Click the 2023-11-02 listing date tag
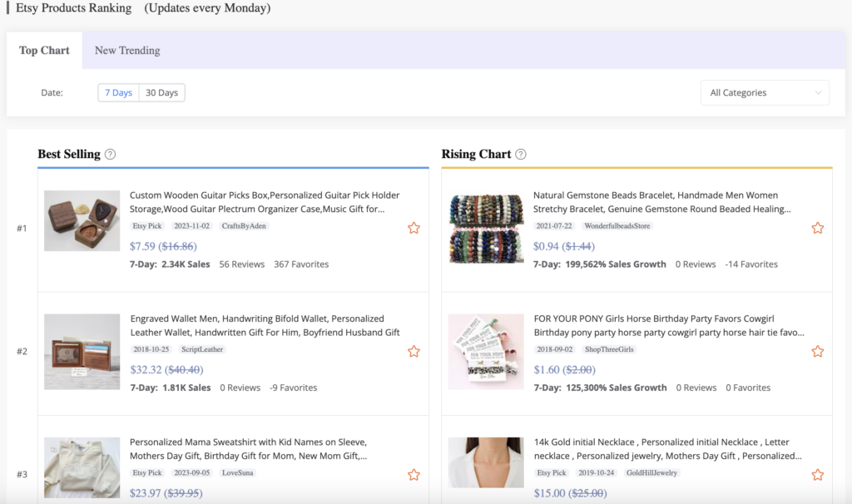Viewport: 852px width, 504px height. 192,226
